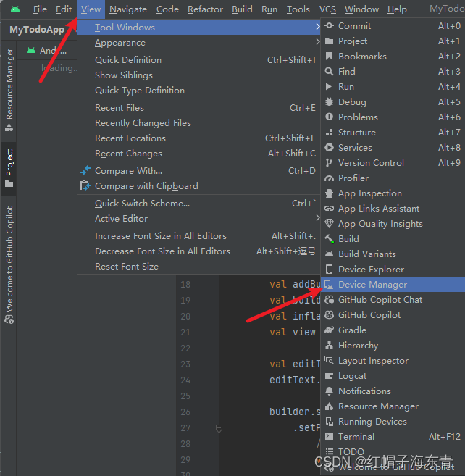Select Recently Changed Files
This screenshot has height=476, width=465.
198,123
